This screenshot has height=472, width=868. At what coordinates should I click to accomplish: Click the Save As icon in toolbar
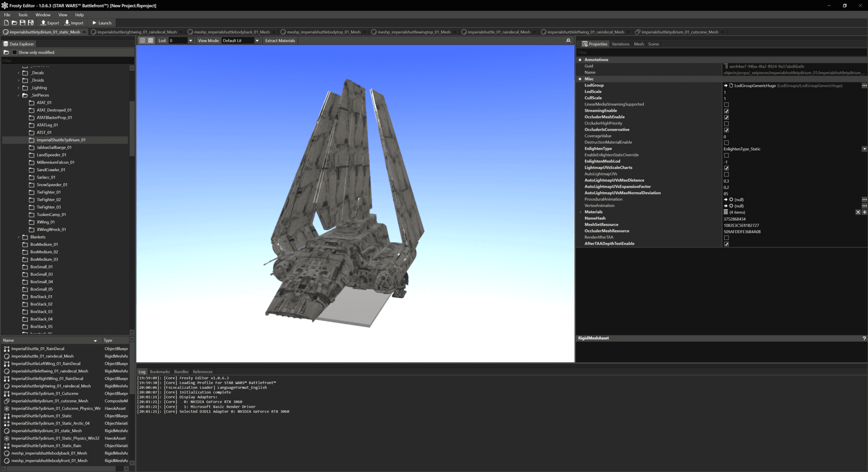click(x=31, y=23)
